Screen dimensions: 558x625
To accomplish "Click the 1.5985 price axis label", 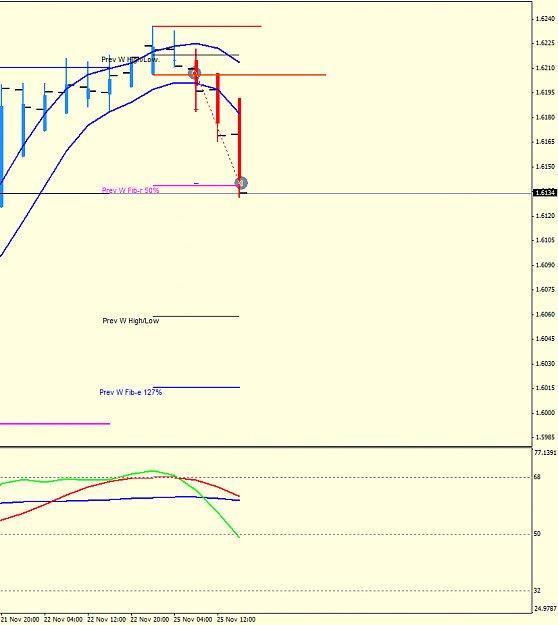I will click(x=545, y=437).
